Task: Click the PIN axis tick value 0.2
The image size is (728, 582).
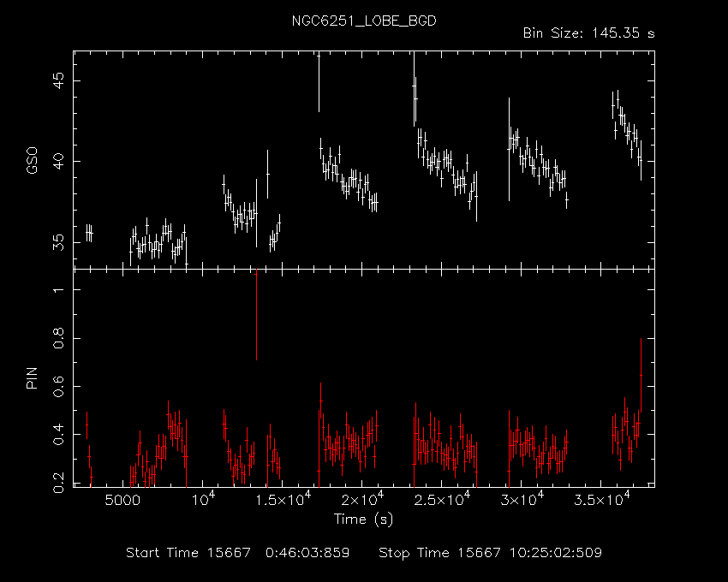Action: pyautogui.click(x=59, y=482)
